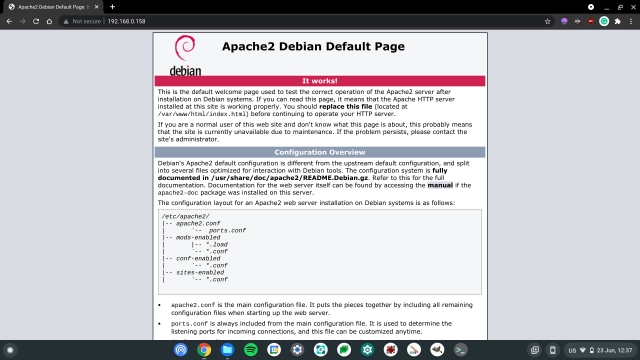The width and height of the screenshot is (640, 360).
Task: Open the red extension icon
Action: (591, 21)
